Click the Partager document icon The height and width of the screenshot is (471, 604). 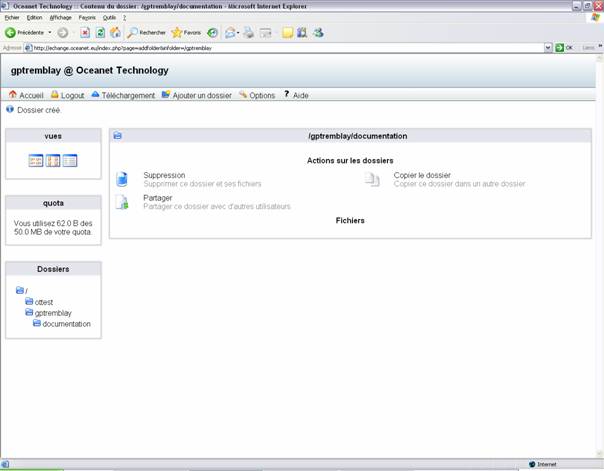pyautogui.click(x=122, y=202)
